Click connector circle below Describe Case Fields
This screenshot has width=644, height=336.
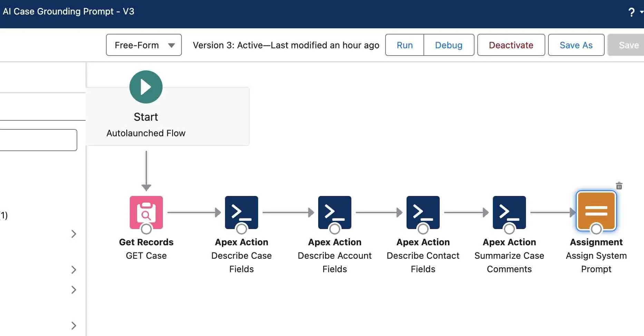pyautogui.click(x=242, y=229)
